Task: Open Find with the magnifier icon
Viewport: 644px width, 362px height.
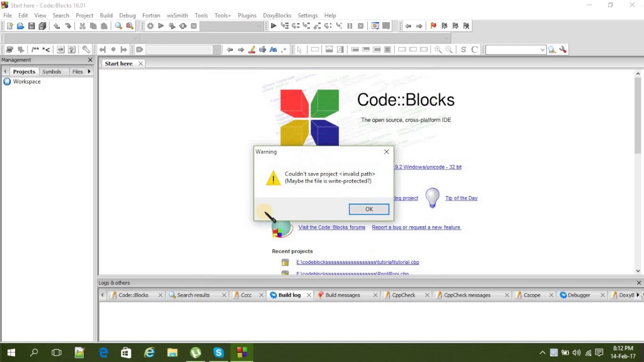Action: (118, 26)
